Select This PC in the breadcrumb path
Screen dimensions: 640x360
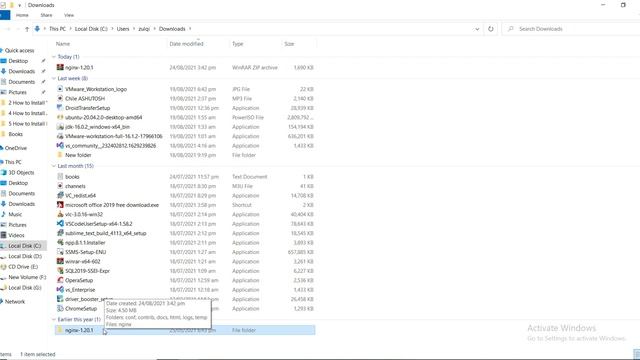tap(57, 29)
